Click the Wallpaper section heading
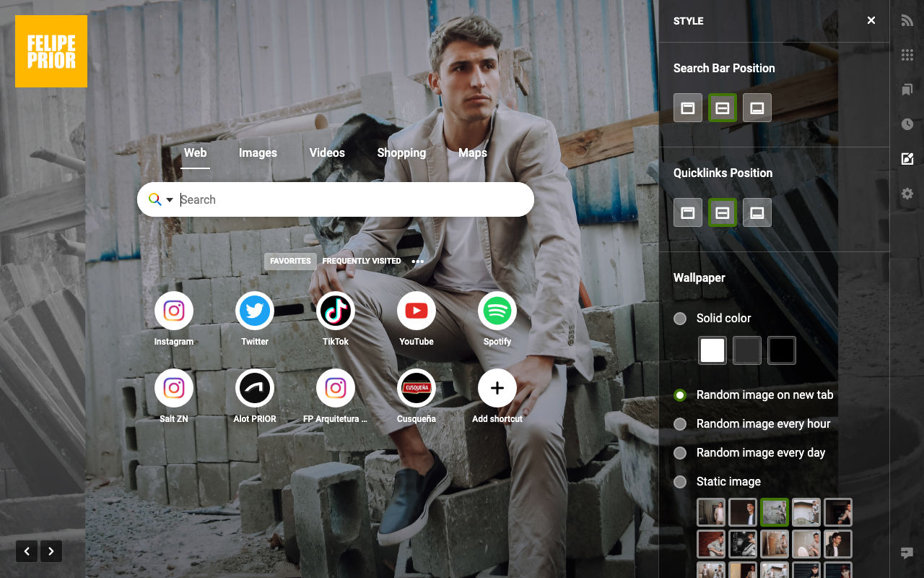 699,277
